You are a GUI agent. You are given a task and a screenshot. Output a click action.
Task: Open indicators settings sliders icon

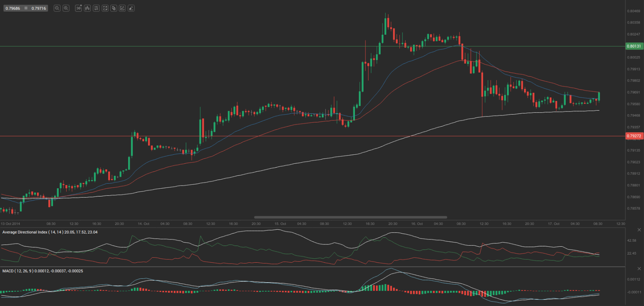[x=96, y=8]
